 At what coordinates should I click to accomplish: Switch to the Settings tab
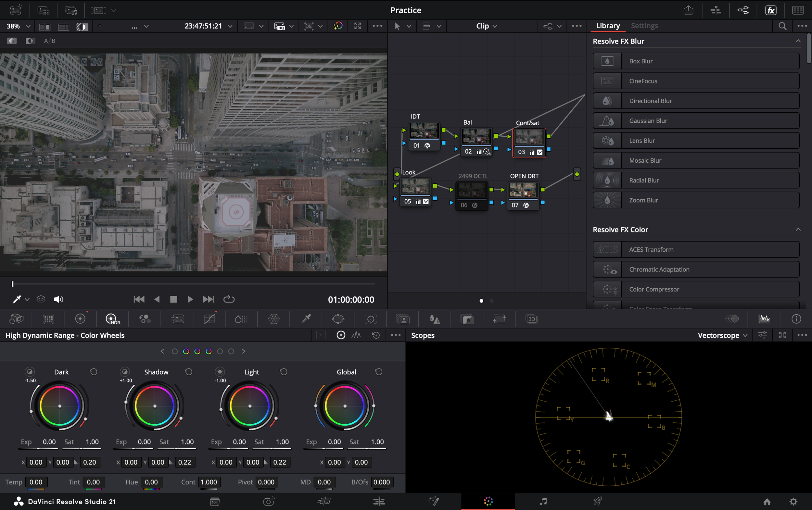click(644, 26)
